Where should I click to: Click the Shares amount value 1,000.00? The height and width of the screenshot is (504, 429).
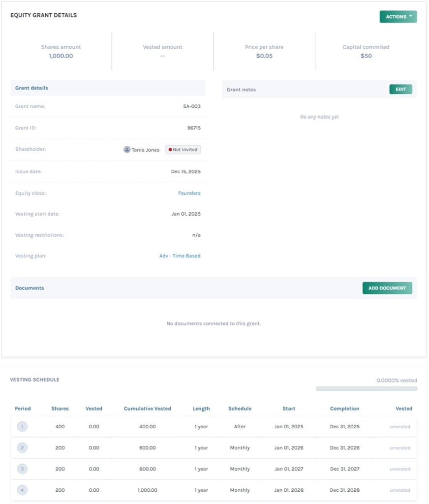(61, 56)
